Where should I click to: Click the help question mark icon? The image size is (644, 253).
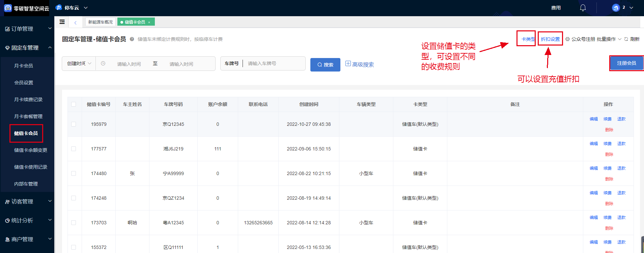pyautogui.click(x=132, y=39)
